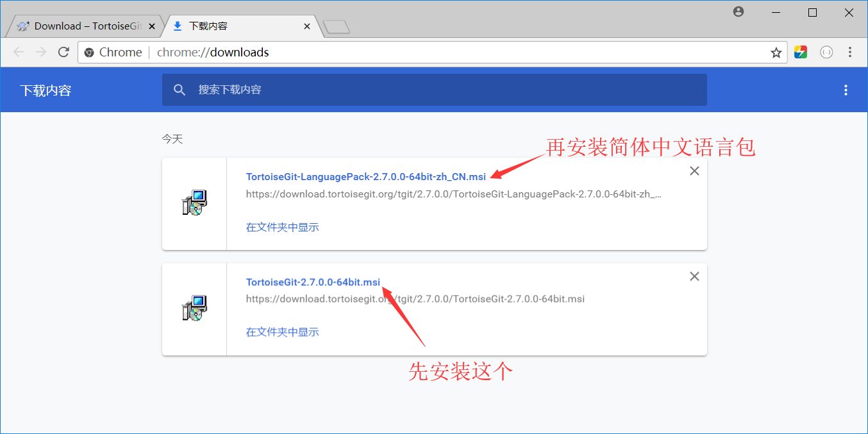868x434 pixels.
Task: Click the 下载内容 page title
Action: [46, 90]
